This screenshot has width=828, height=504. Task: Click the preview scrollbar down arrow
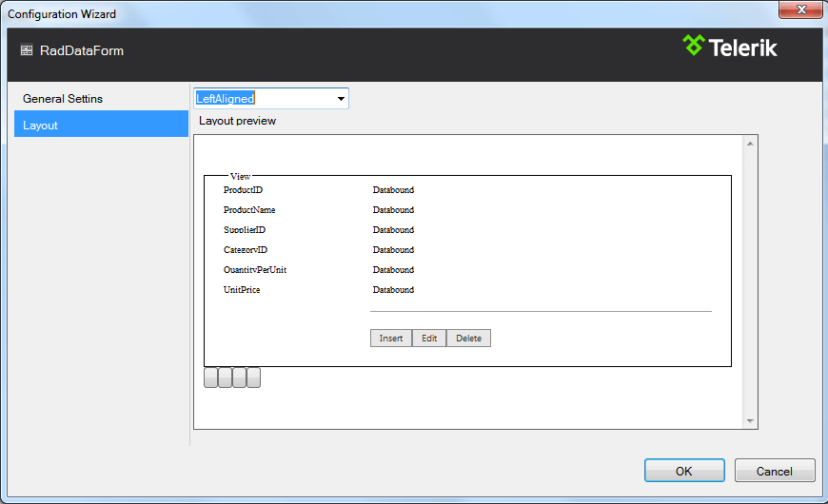750,420
